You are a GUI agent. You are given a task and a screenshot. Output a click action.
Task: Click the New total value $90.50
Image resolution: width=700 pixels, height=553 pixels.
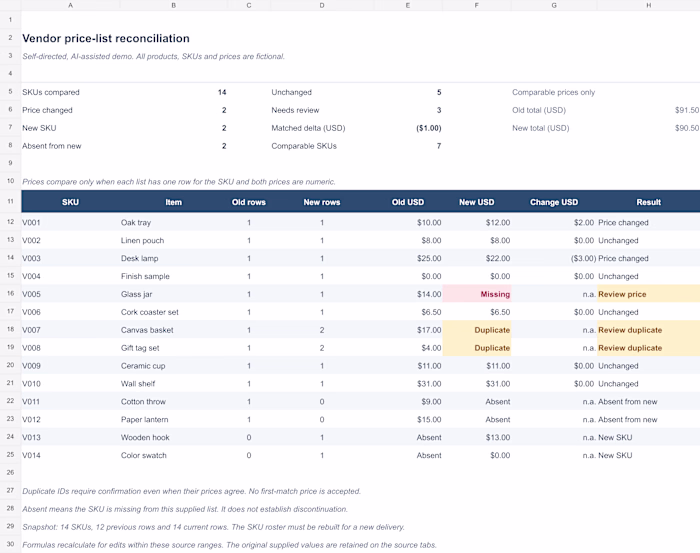(687, 128)
